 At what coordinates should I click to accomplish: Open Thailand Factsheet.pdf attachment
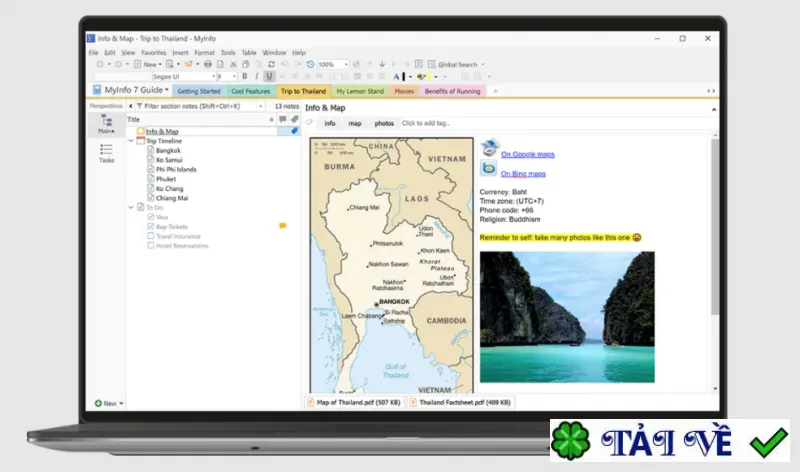click(460, 402)
